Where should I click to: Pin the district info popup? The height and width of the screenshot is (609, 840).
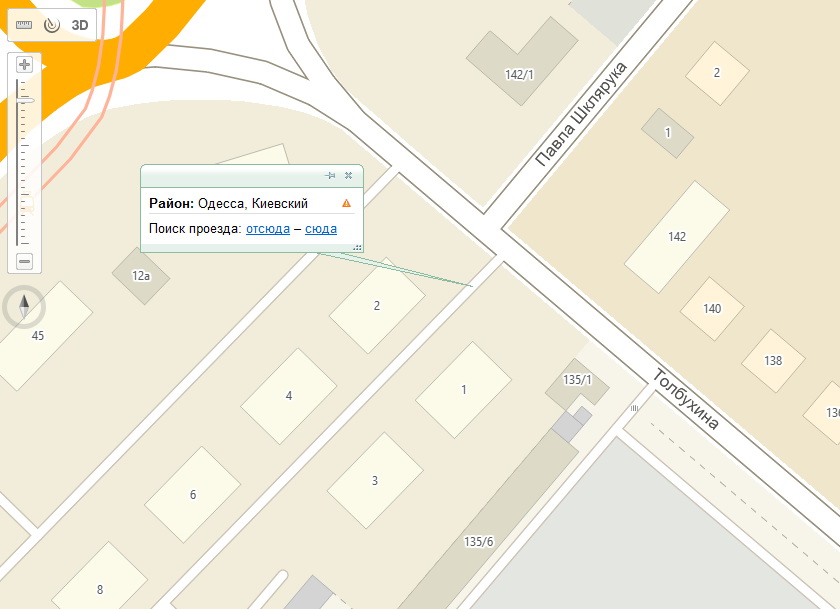tap(330, 176)
